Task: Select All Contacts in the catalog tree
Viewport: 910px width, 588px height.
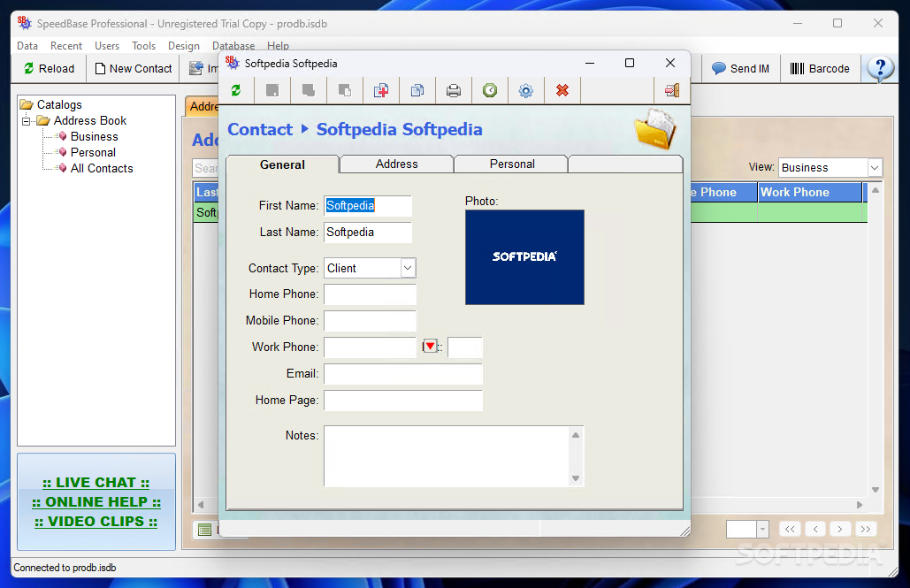Action: pyautogui.click(x=102, y=168)
